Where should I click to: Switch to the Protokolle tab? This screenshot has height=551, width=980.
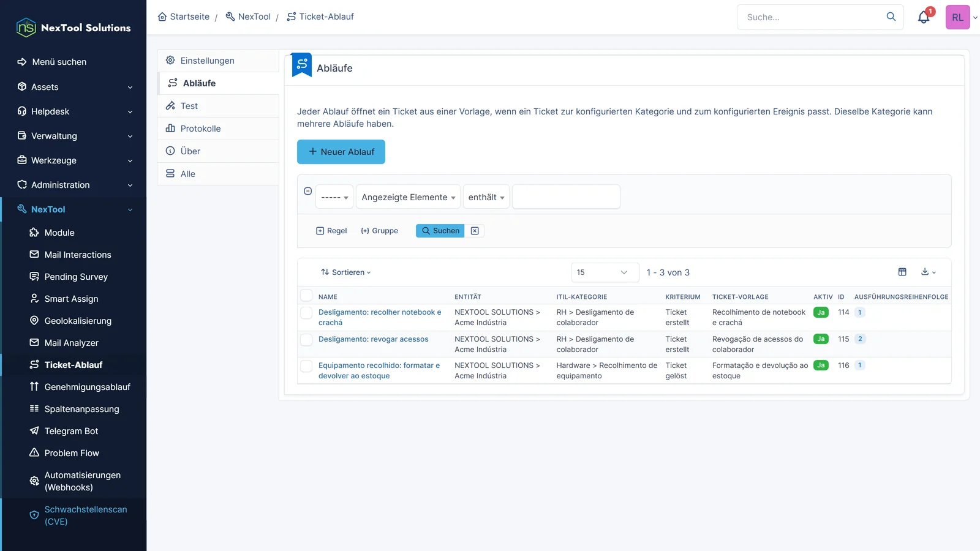pyautogui.click(x=219, y=129)
